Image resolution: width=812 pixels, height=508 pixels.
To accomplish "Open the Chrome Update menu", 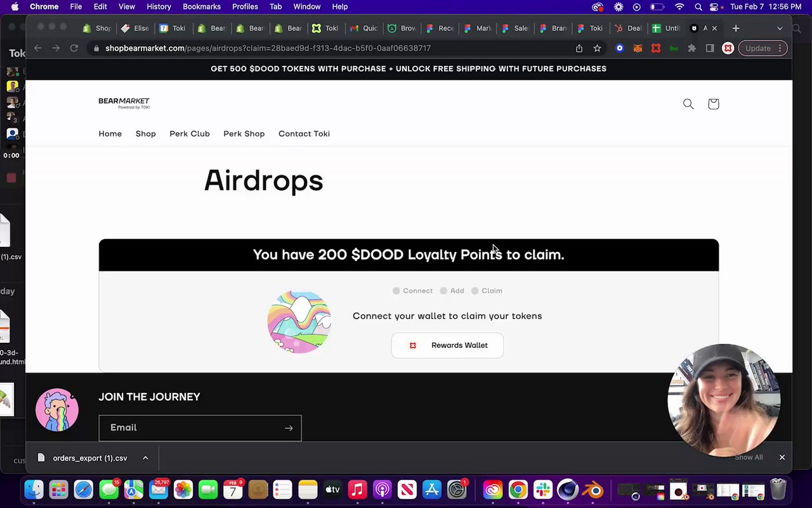I will (x=763, y=48).
